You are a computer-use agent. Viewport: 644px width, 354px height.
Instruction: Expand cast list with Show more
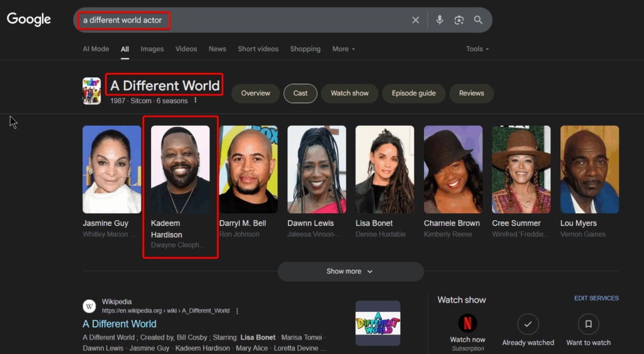click(x=350, y=272)
